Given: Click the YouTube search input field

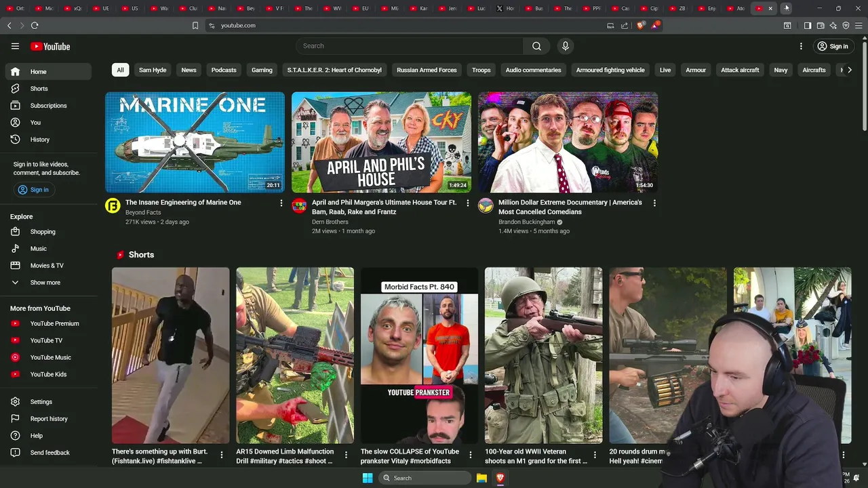Looking at the screenshot, I should tap(409, 46).
